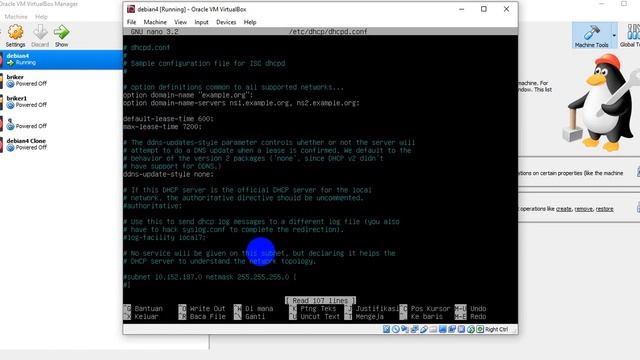Click 'ddns-update-style none;' line in terminal

click(x=169, y=174)
